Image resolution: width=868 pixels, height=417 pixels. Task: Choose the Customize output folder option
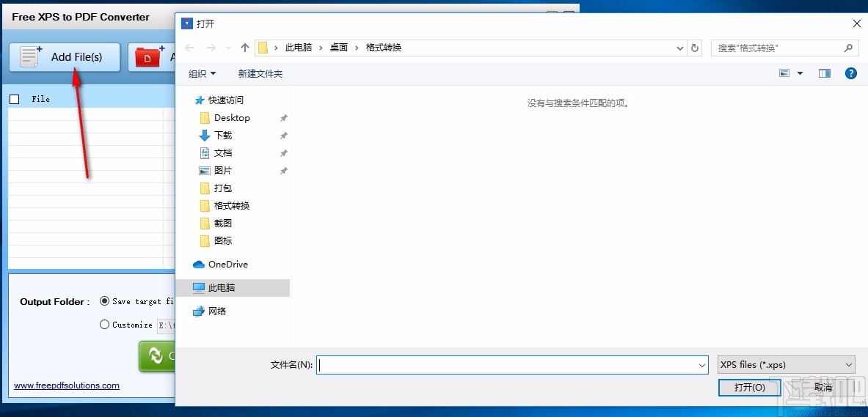pos(105,325)
